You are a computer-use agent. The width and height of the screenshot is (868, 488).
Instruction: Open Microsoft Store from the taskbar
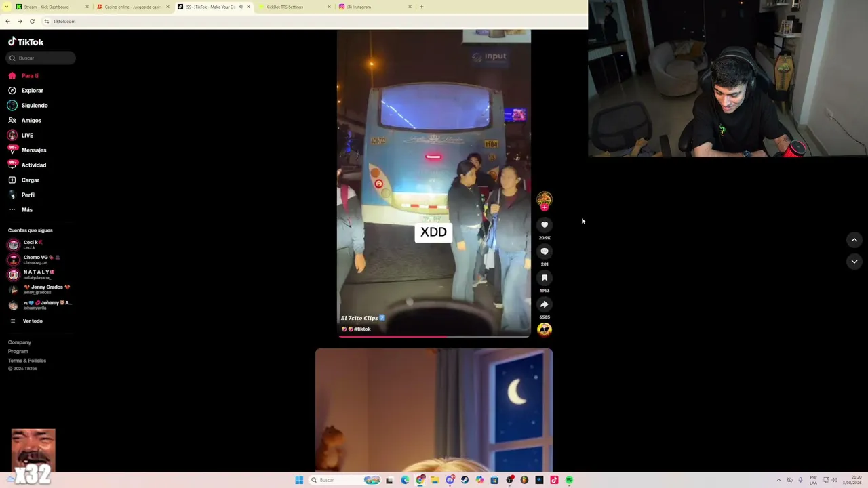(494, 480)
